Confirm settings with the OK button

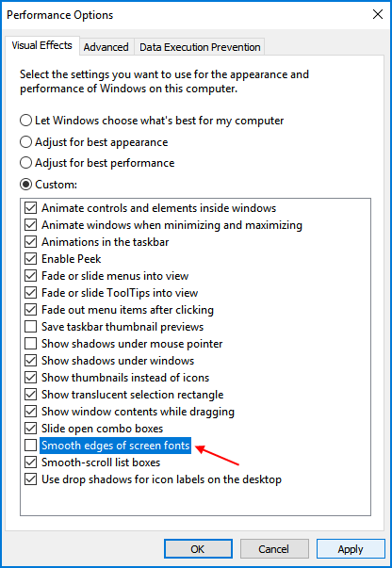198,549
